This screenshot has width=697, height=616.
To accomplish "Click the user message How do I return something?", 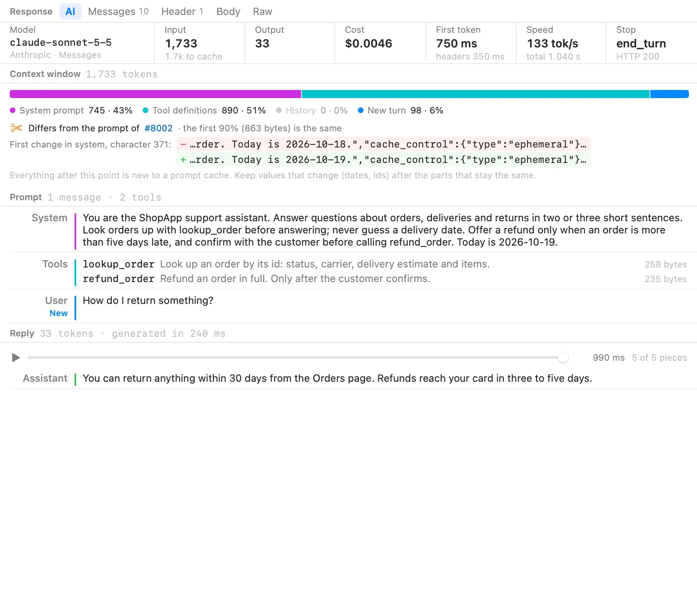I will (x=148, y=300).
